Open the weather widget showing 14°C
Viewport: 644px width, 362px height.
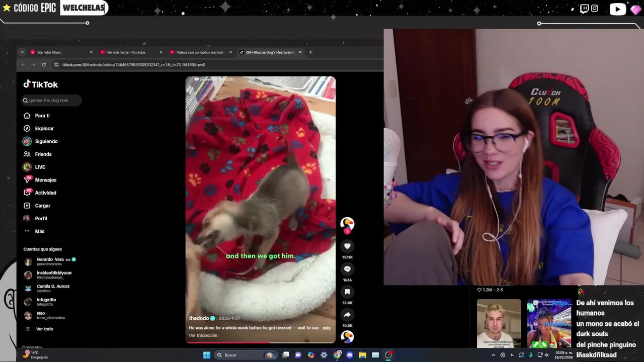(x=36, y=355)
